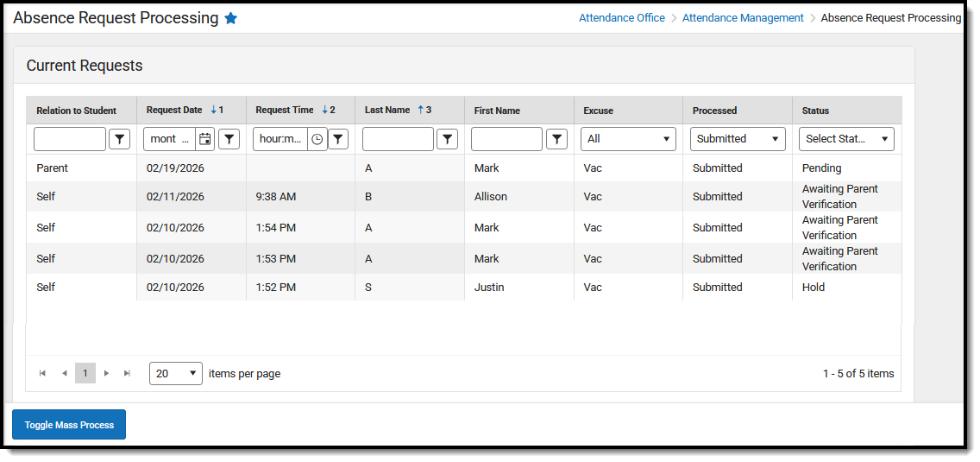Open the Request Time clock picker
The height and width of the screenshot is (462, 980).
tap(317, 139)
